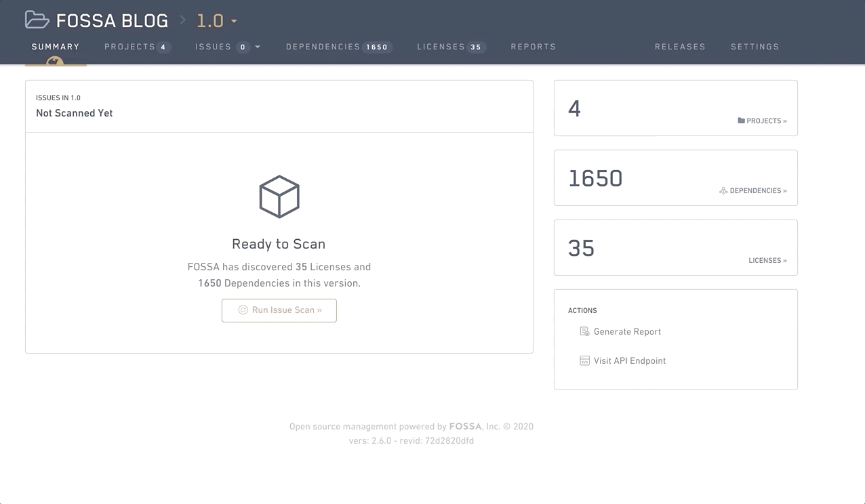The image size is (865, 504).
Task: Follow the Generate Report link
Action: 627,332
